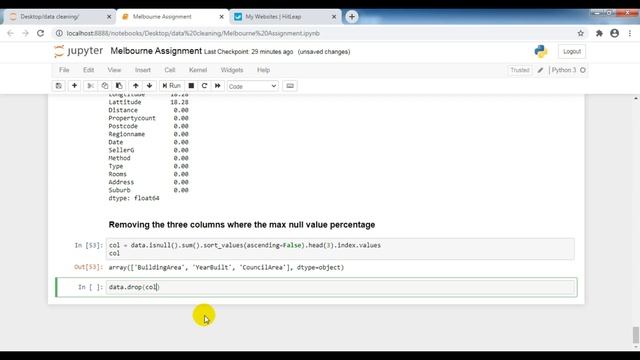Save notebook with the floppy disk icon
The height and width of the screenshot is (360, 640).
click(x=59, y=86)
